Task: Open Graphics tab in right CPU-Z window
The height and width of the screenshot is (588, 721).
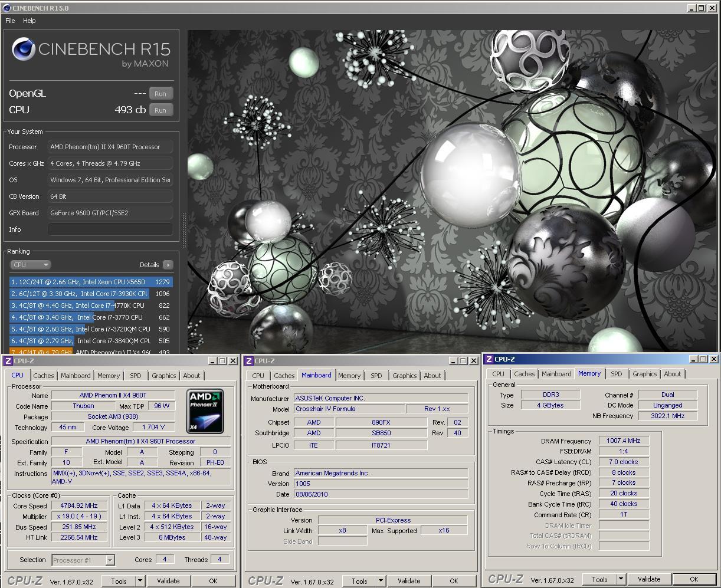Action: pos(645,374)
